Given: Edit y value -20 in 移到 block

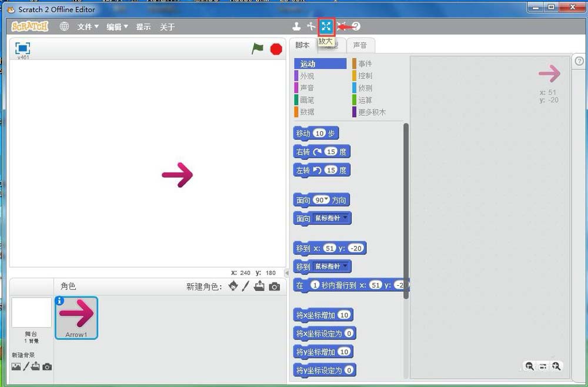Looking at the screenshot, I should (356, 248).
